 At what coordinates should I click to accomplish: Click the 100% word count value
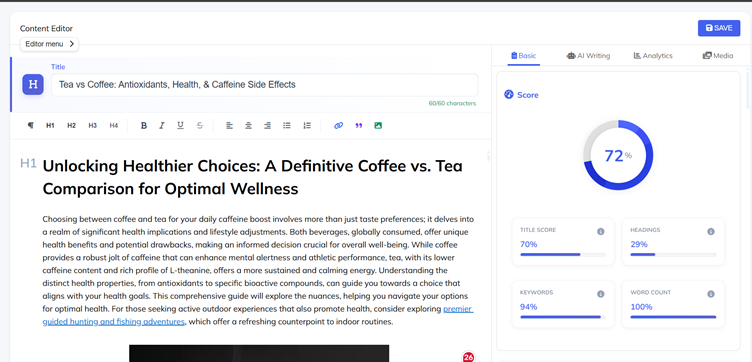click(641, 306)
